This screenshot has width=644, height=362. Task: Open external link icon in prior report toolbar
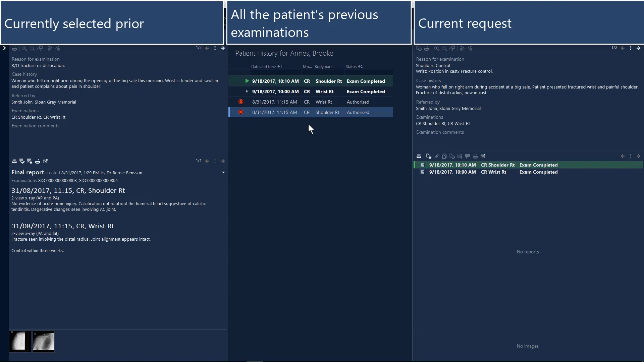point(45,161)
